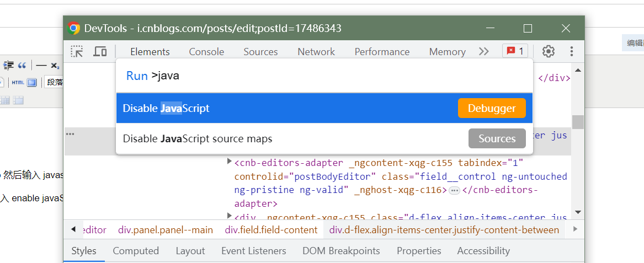
Task: Insert blockquote in blog editor toolbar
Action: (x=22, y=65)
